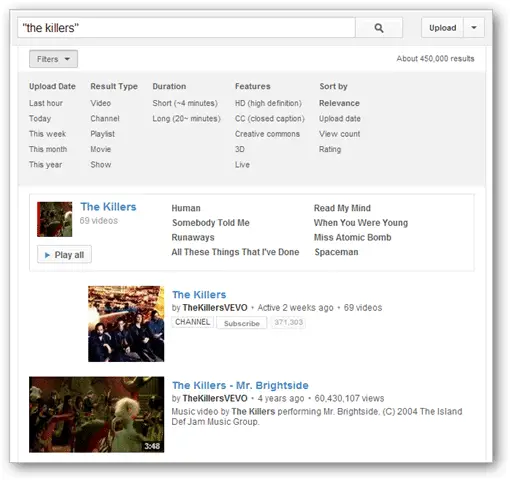Click the 371,303 subscriber count

pos(288,322)
